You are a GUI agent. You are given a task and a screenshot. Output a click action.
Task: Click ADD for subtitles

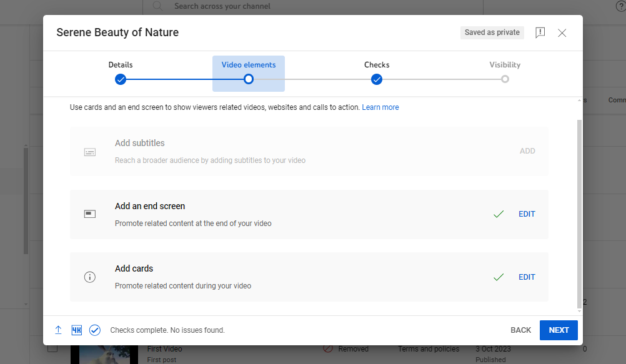click(x=527, y=151)
